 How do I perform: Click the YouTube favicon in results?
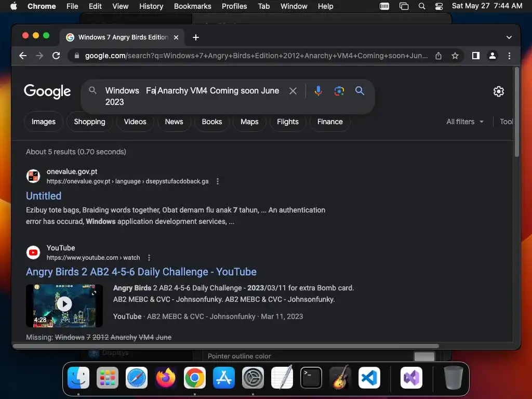click(x=33, y=252)
